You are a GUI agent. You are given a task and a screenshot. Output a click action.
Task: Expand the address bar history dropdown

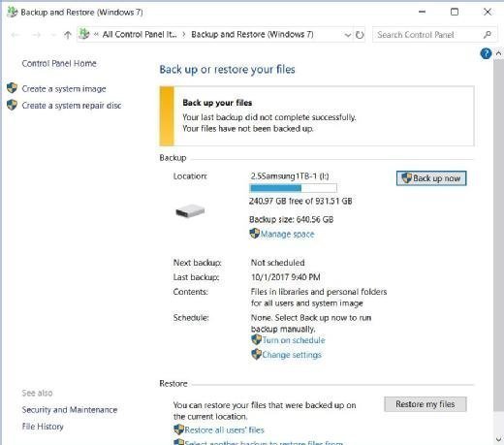click(348, 35)
